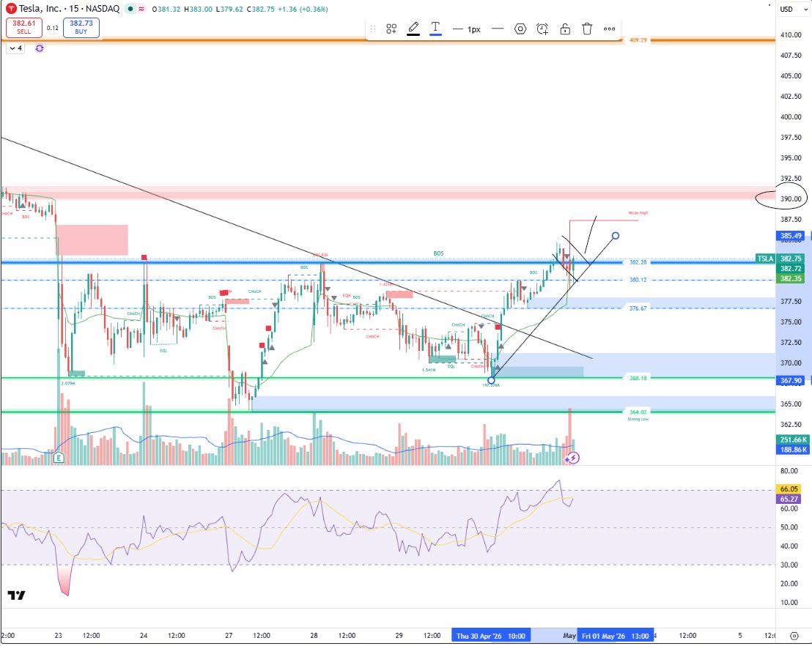Click the 66.05 yellow RSI label
The width and height of the screenshot is (812, 646).
pos(789,489)
